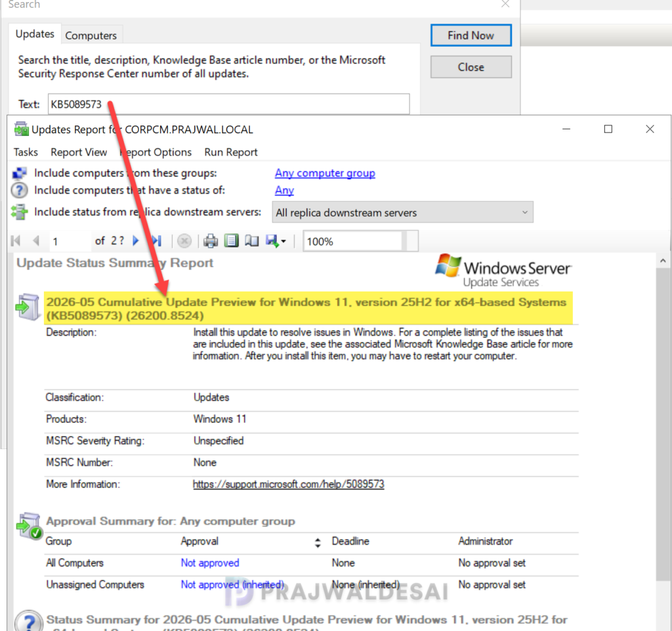Go to previous report page
Screen dimensions: 672x631
pyautogui.click(x=36, y=241)
